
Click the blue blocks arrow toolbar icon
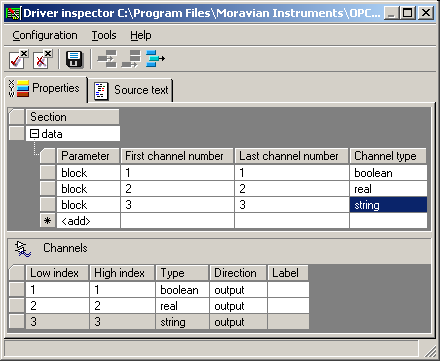(x=155, y=59)
